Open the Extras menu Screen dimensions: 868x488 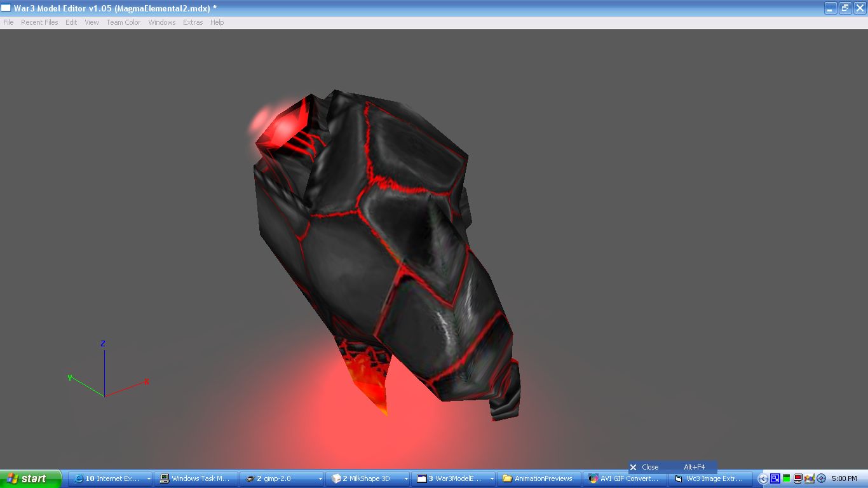click(x=193, y=22)
